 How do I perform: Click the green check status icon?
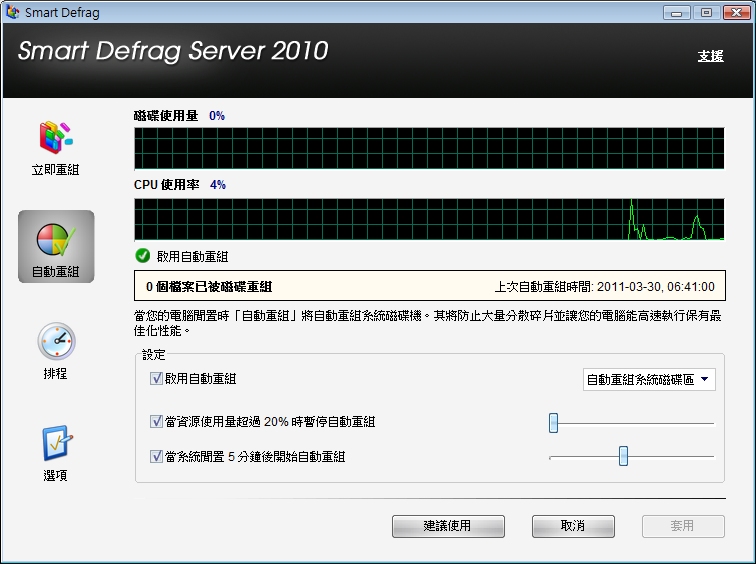(143, 255)
